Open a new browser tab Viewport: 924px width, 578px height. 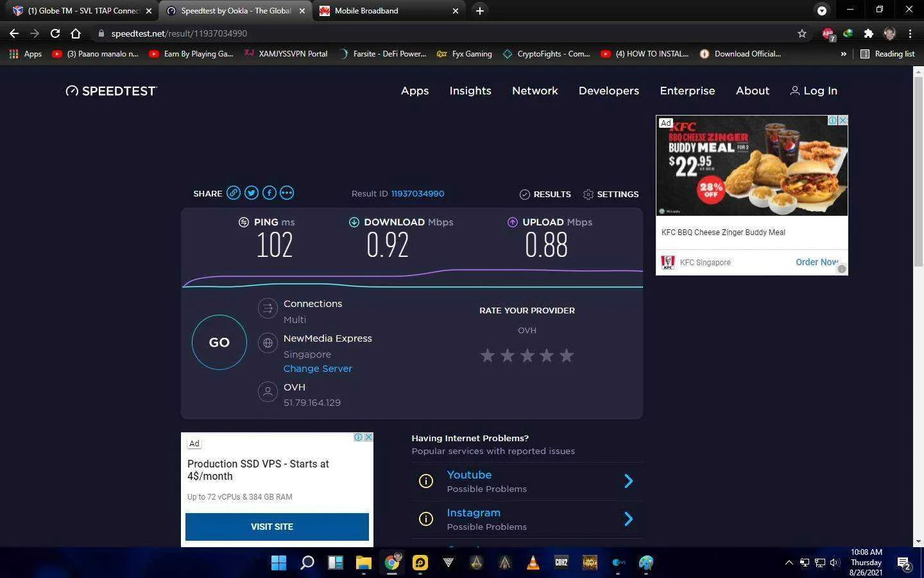pyautogui.click(x=479, y=10)
